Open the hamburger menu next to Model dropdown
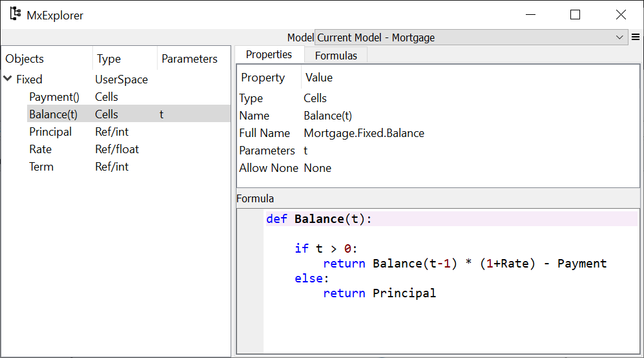This screenshot has height=358, width=644. coord(636,37)
